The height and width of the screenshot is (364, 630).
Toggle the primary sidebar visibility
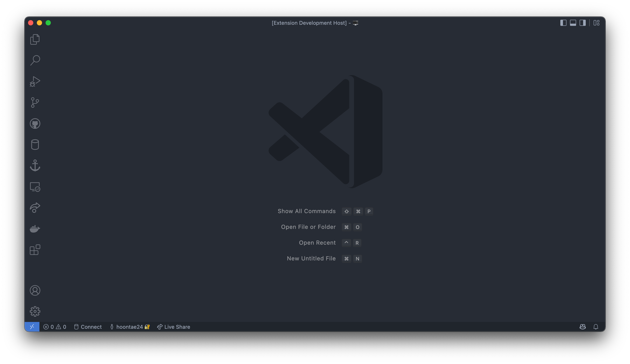(x=563, y=23)
